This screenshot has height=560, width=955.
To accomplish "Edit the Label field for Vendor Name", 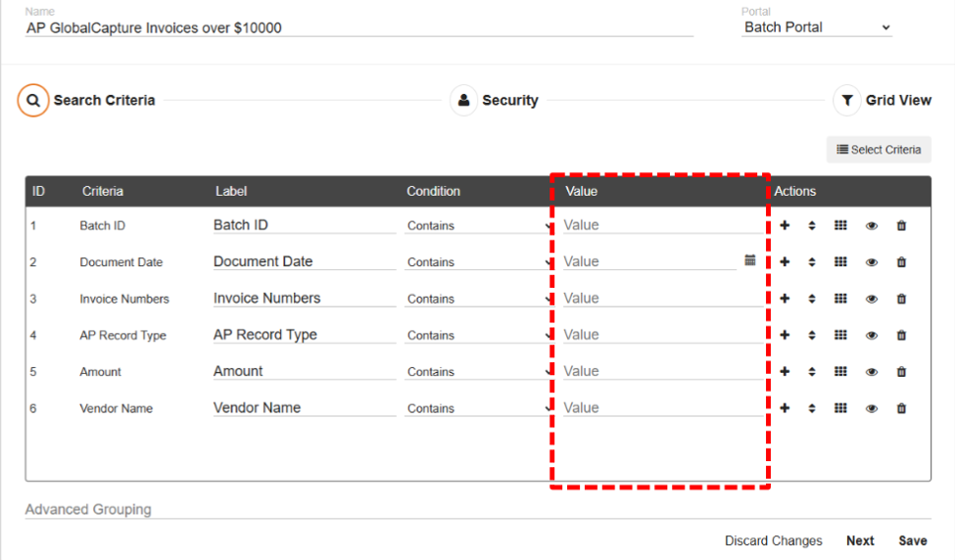I will [305, 408].
